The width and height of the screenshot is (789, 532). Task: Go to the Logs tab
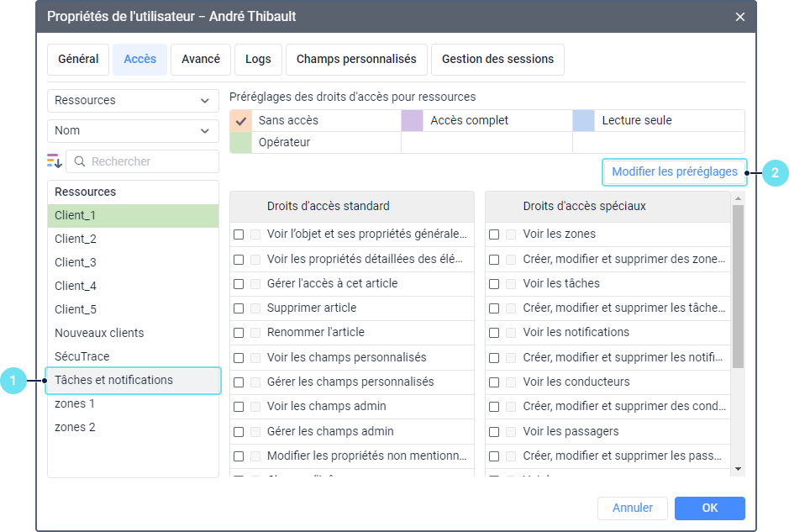point(258,60)
